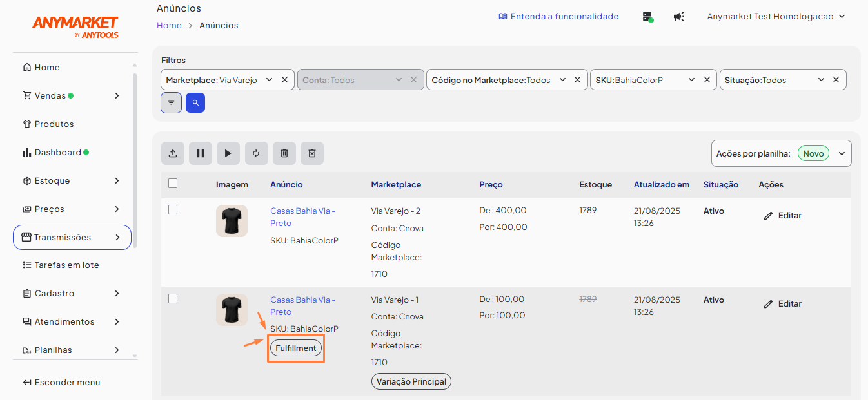Open the megaphone announcements icon
Screen dimensions: 868x400
pos(679,17)
